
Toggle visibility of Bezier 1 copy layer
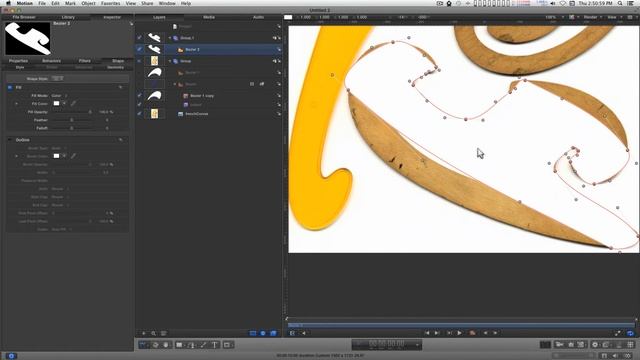[x=140, y=96]
